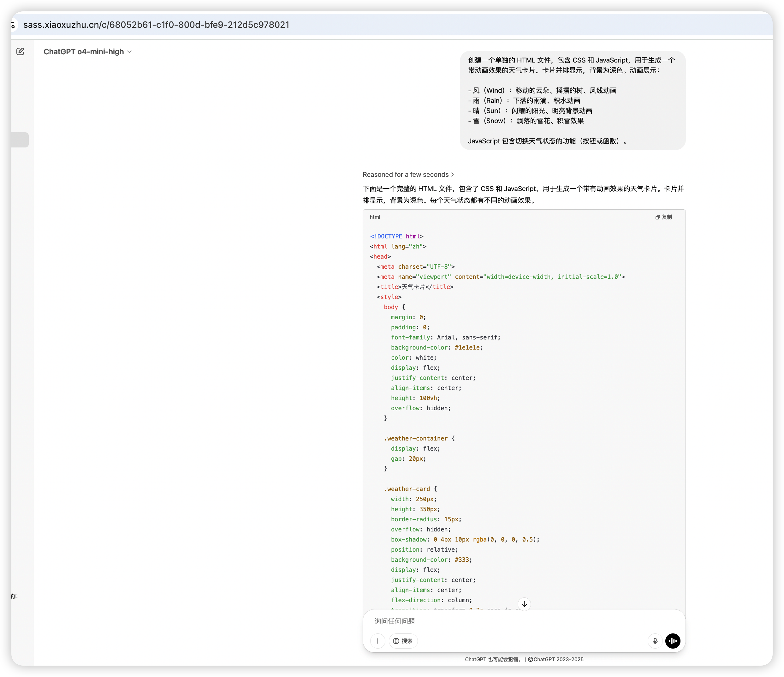The height and width of the screenshot is (677, 784).
Task: Click the <!DOCTYPE html> code line
Action: coord(396,236)
